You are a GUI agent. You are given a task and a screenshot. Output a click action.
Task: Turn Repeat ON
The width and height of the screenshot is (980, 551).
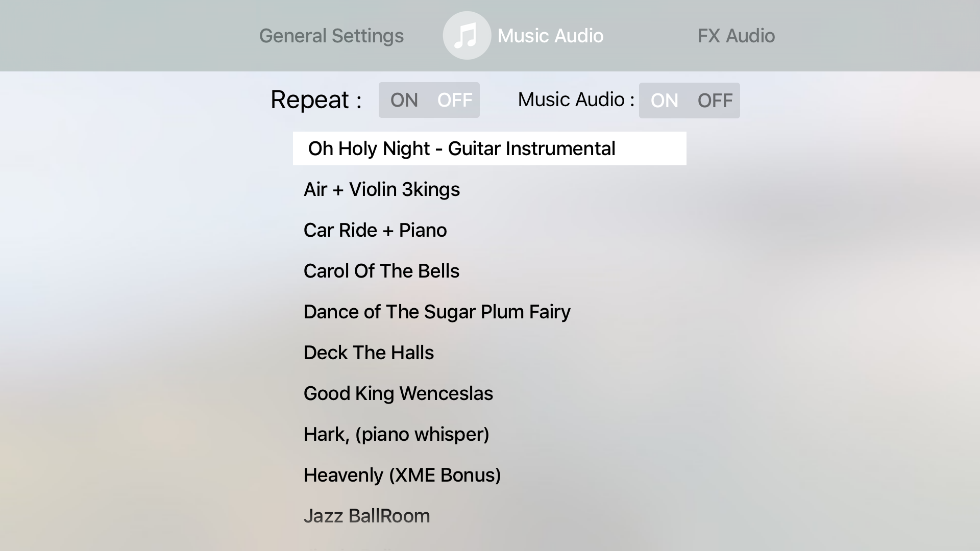404,100
